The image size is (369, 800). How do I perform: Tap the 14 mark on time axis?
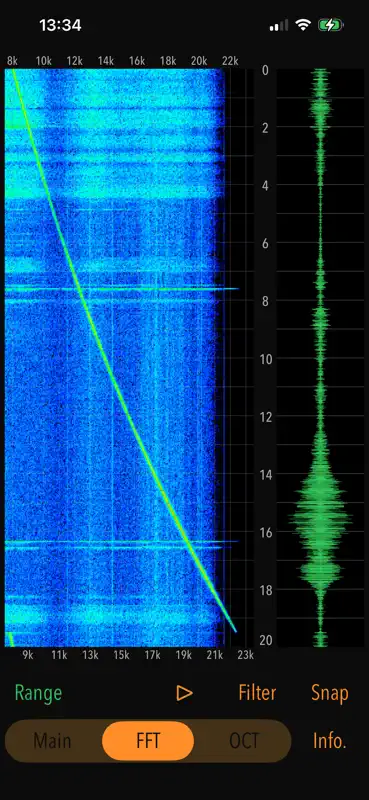[265, 474]
